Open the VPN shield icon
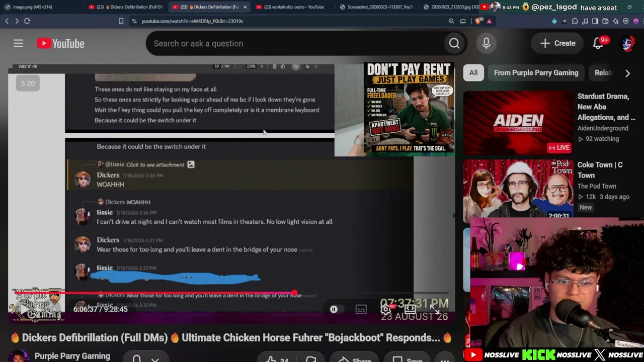The image size is (644, 362). pyautogui.click(x=626, y=21)
